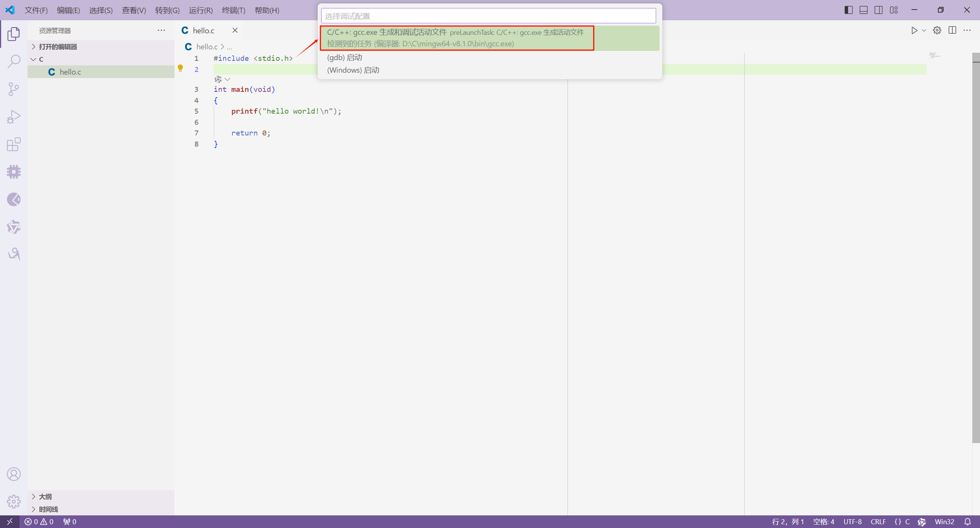Viewport: 980px width, 528px height.
Task: Open the CodeGeeX-style star icon in activity bar
Action: pyautogui.click(x=14, y=227)
